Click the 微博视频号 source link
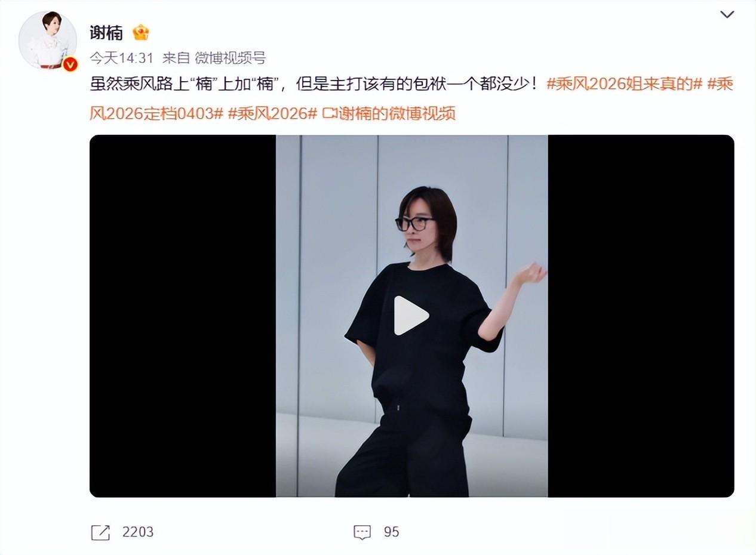 coord(230,58)
